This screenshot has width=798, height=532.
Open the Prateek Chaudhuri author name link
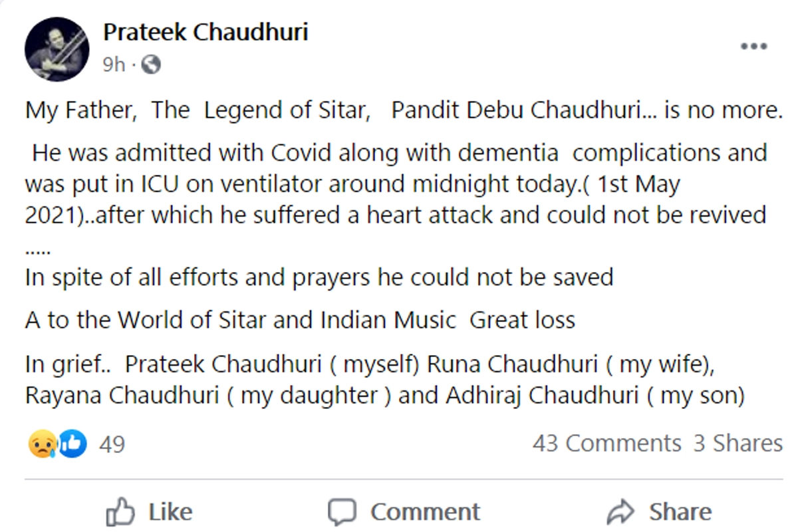point(205,31)
